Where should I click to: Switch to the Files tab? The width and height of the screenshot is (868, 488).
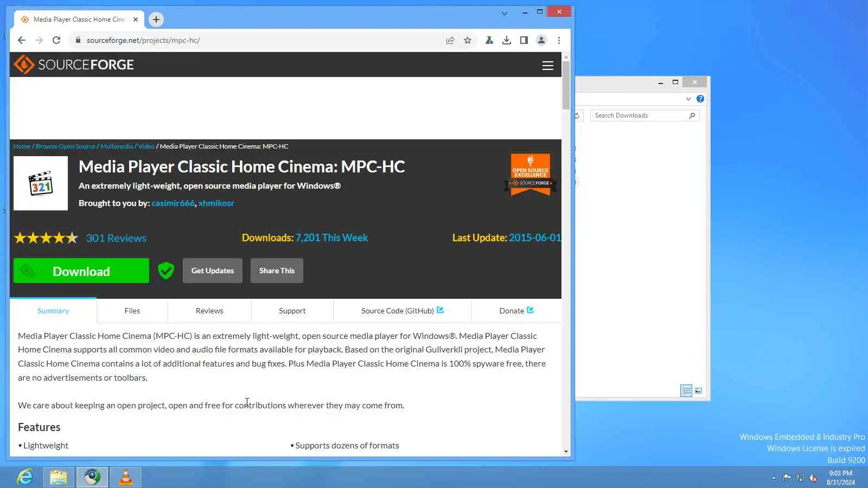pos(132,311)
